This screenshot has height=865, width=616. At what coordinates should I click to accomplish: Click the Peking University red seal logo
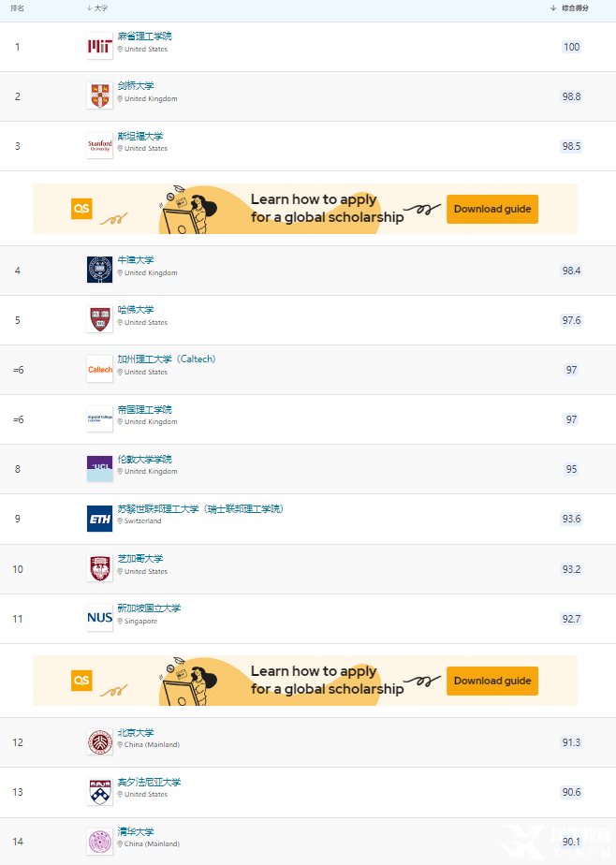tap(100, 742)
